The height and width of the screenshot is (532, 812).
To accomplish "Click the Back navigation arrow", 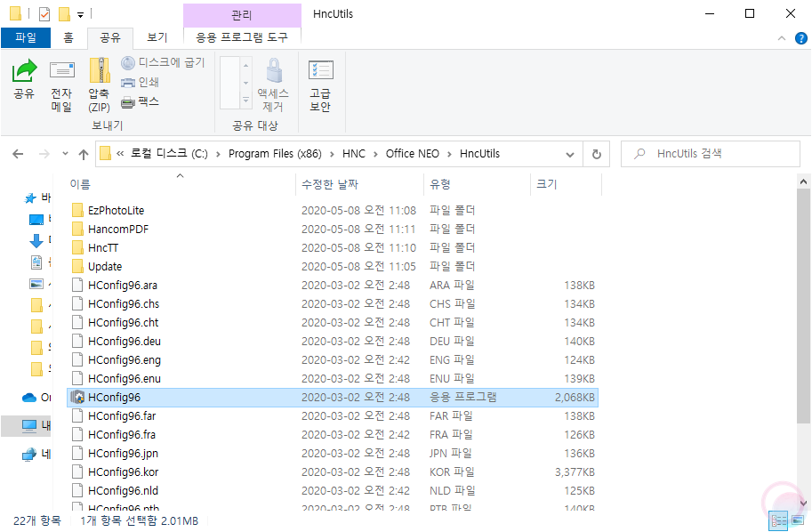I will click(x=18, y=154).
